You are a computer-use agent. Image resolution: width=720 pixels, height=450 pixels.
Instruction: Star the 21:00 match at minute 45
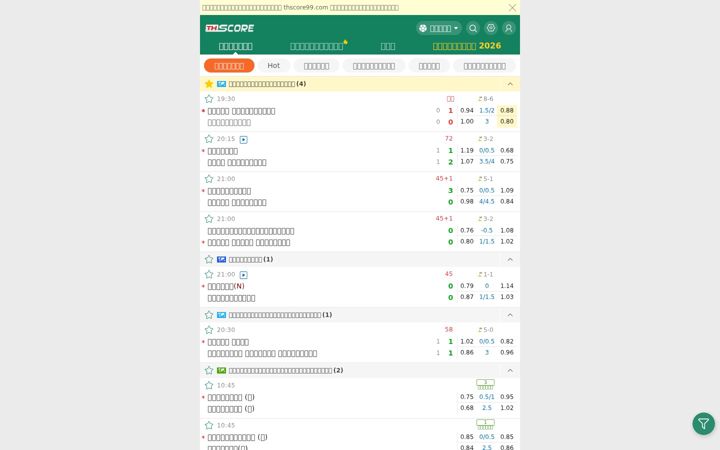(209, 274)
